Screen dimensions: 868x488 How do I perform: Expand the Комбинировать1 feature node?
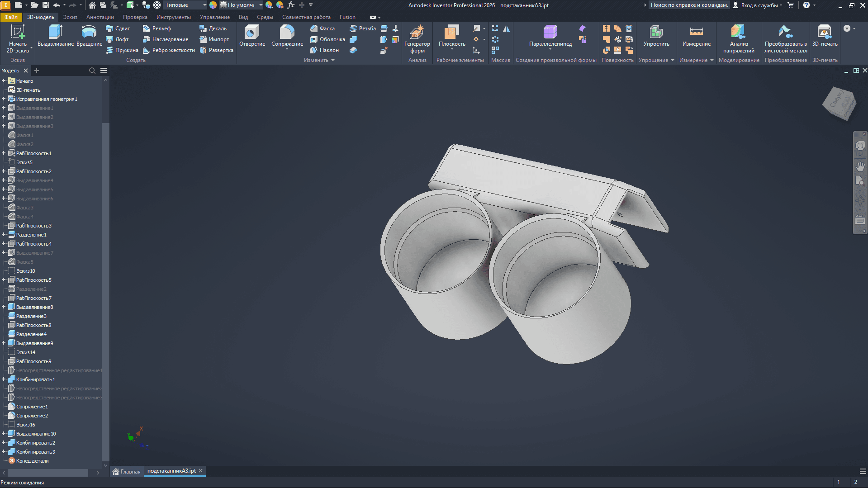(x=4, y=379)
